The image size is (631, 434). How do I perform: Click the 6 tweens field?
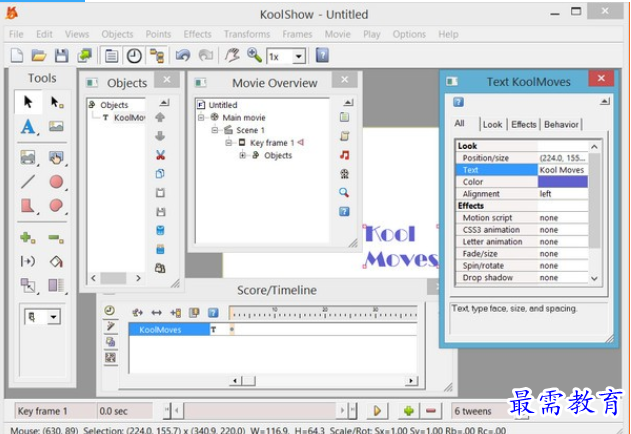479,411
